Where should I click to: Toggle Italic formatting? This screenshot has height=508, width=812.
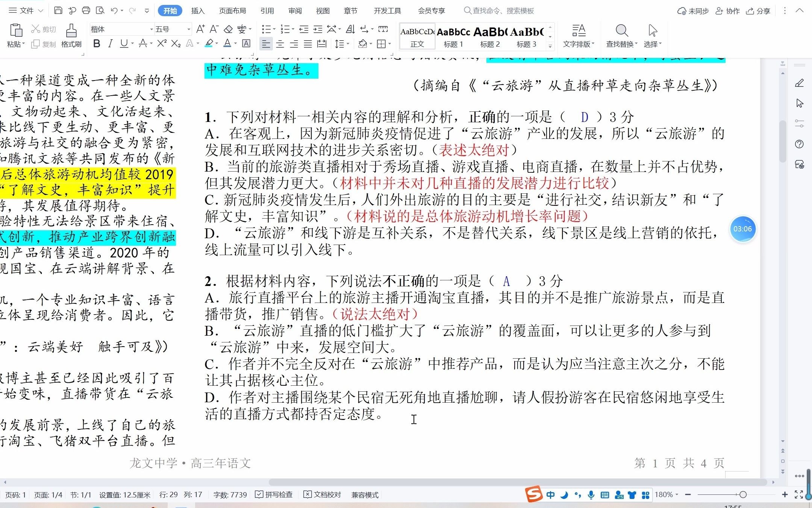110,44
